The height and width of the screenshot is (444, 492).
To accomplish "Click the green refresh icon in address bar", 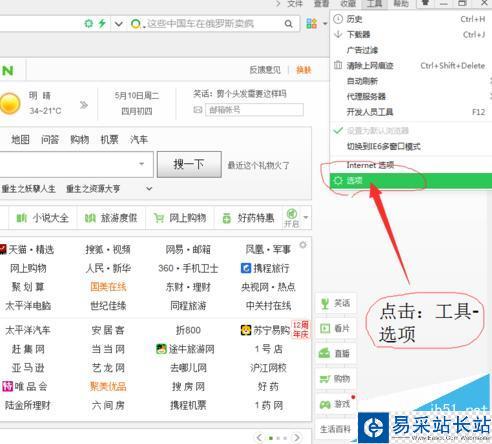I will pos(89,23).
